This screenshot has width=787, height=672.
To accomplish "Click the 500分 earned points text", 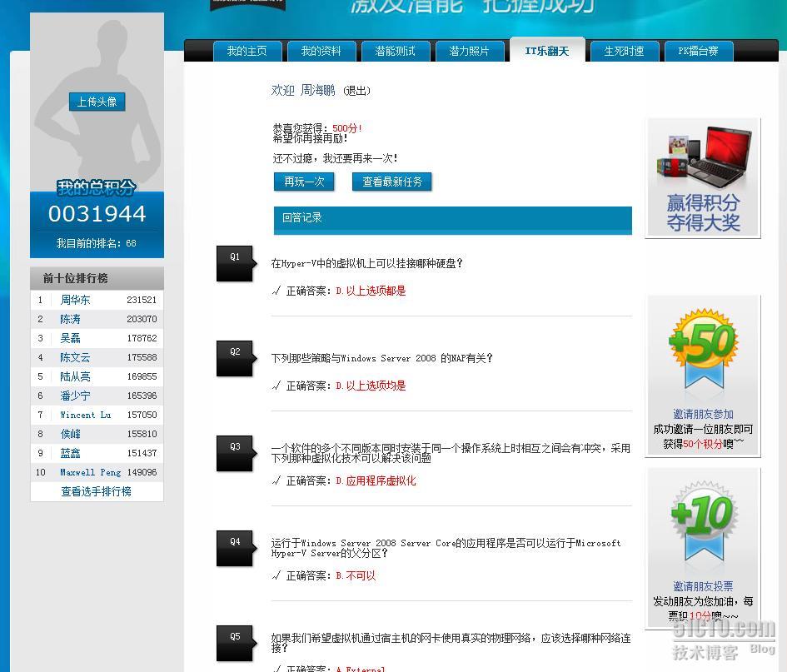I will tap(347, 128).
